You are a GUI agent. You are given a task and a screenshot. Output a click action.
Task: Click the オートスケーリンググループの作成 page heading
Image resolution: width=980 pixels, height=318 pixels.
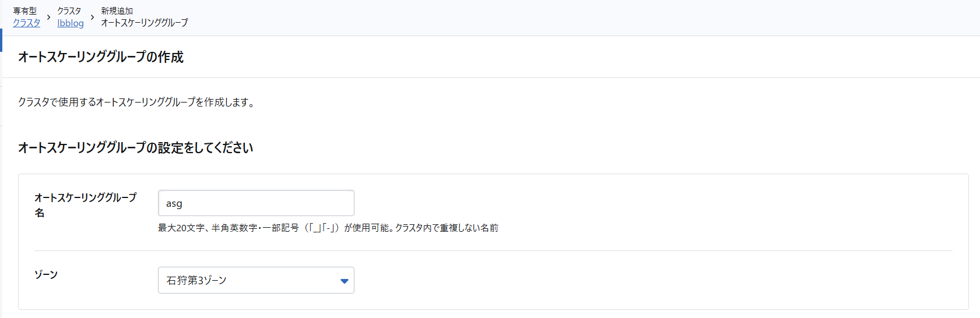(x=101, y=57)
